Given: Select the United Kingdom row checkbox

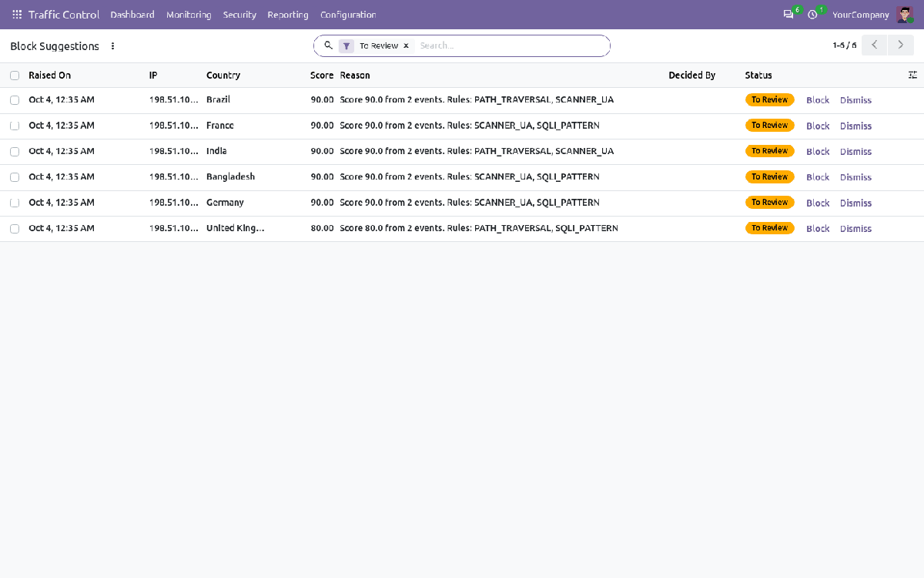Looking at the screenshot, I should tap(15, 229).
